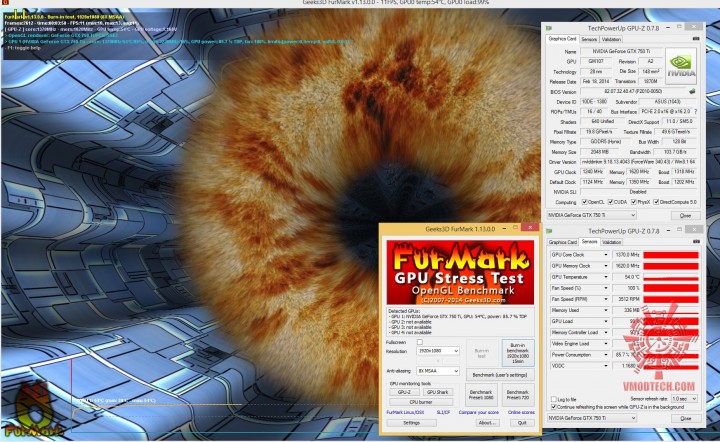Image resolution: width=720 pixels, height=442 pixels.
Task: Click Close button in GPU-Z Sensors window
Action: (x=686, y=418)
